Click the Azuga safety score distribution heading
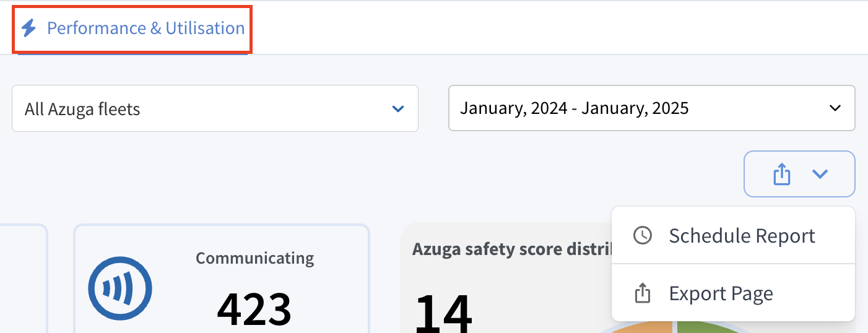868x333 pixels. (x=511, y=249)
